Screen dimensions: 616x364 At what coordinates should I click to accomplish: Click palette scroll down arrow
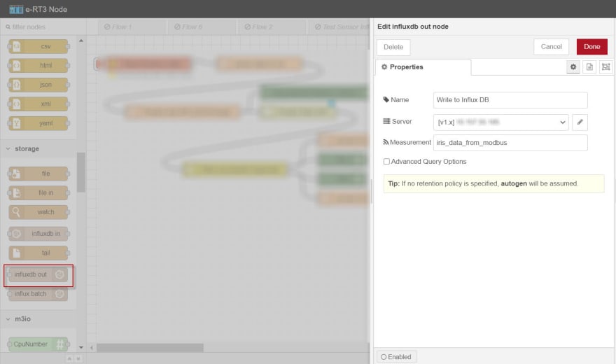click(81, 347)
